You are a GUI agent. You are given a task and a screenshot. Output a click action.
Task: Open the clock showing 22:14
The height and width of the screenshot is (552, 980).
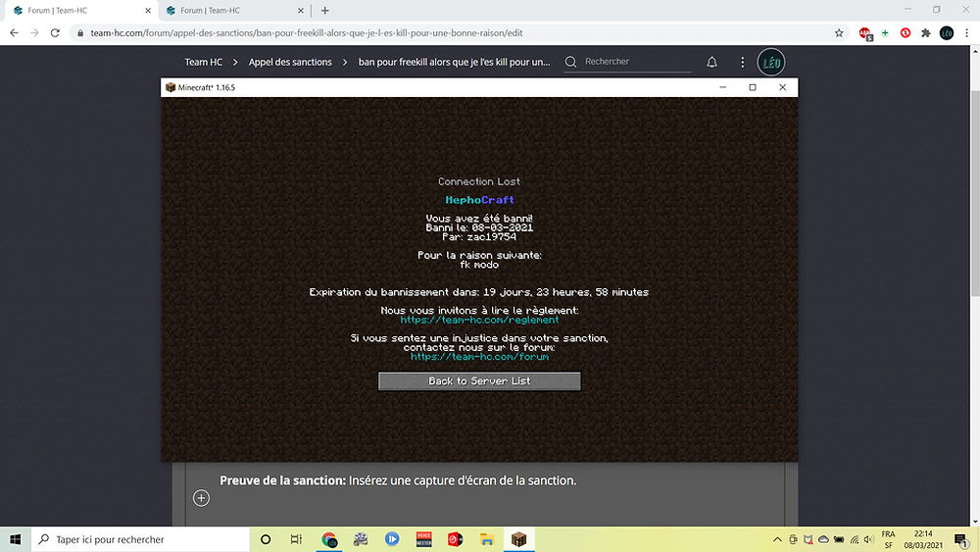click(923, 539)
